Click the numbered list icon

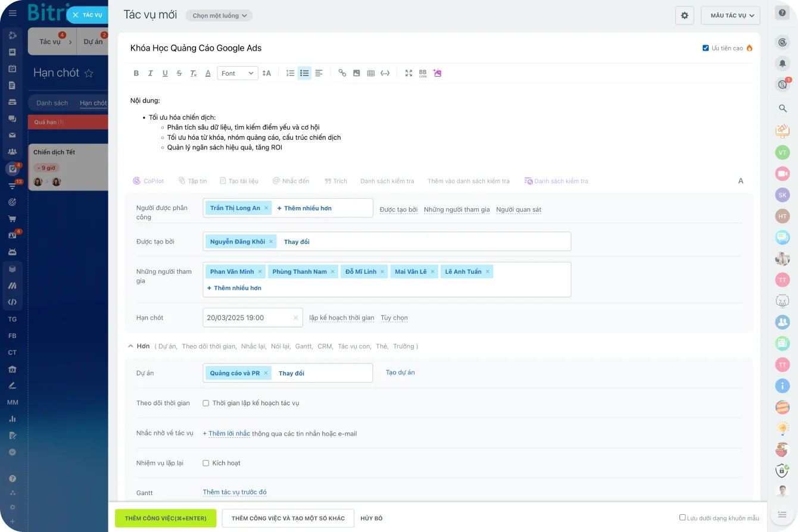(290, 73)
